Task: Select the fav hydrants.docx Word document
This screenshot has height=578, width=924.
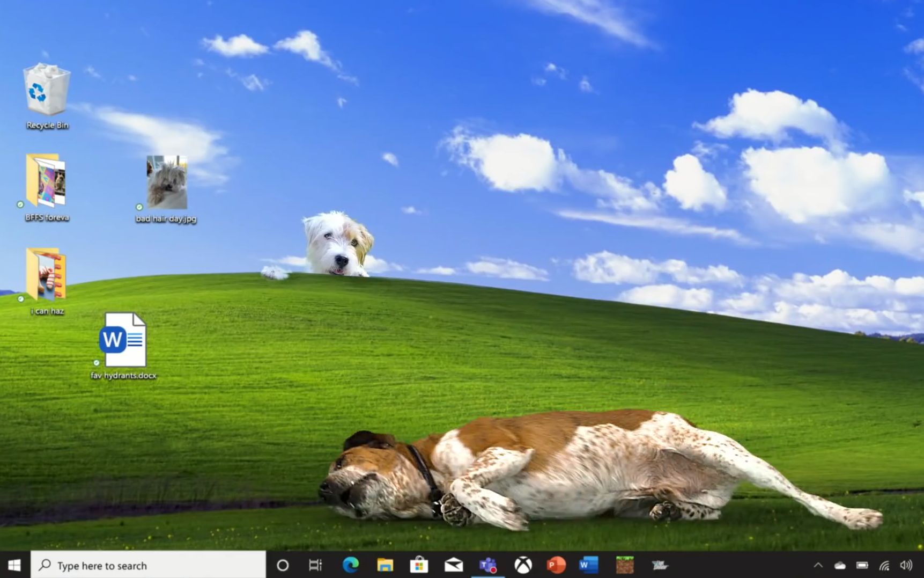Action: tap(123, 346)
